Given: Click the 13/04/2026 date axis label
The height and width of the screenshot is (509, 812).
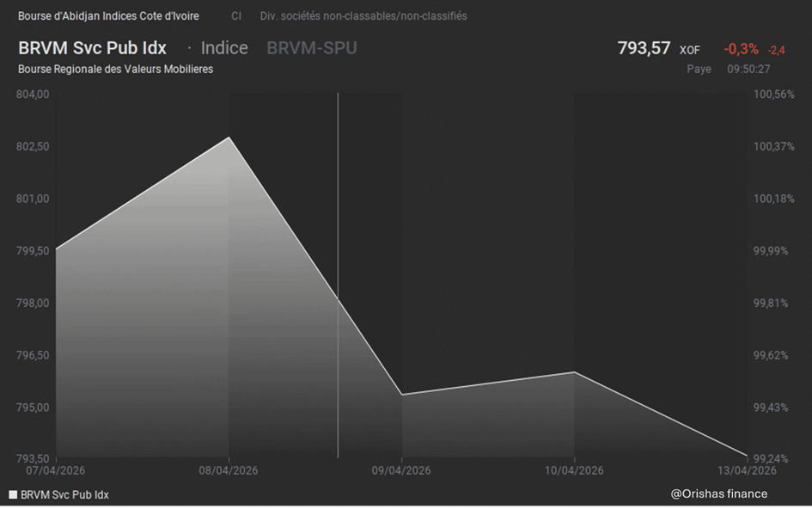Looking at the screenshot, I should [x=746, y=470].
